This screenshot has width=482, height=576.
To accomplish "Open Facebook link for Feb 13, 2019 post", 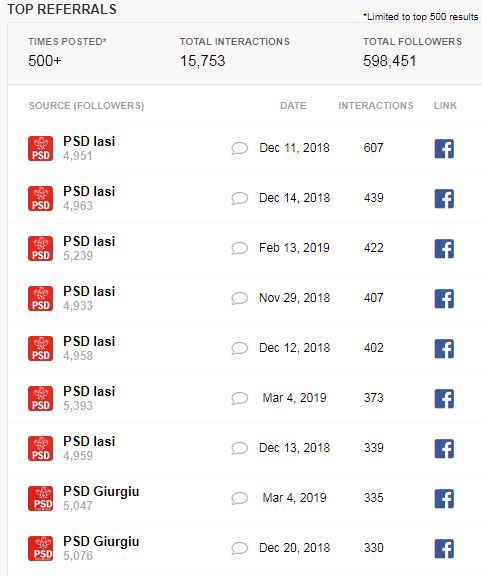I will click(444, 248).
